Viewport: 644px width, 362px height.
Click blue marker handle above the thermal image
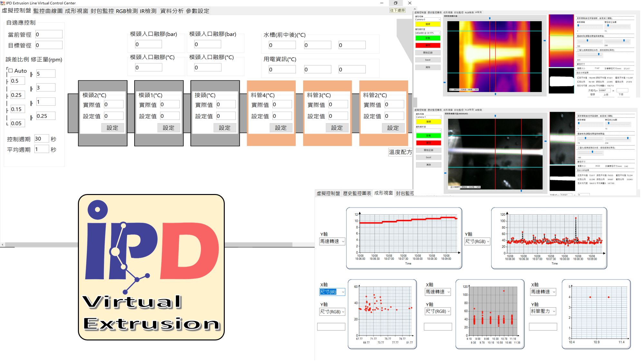[490, 18]
